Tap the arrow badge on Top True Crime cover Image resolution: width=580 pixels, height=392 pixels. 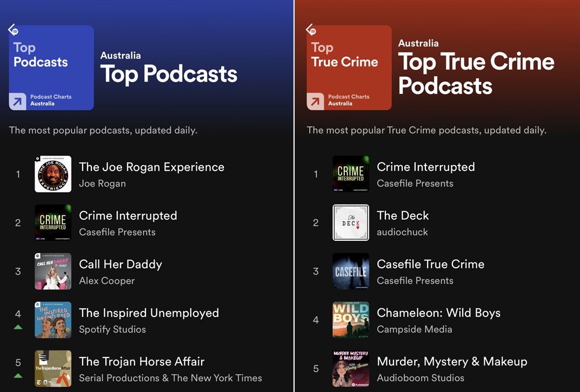tap(315, 102)
